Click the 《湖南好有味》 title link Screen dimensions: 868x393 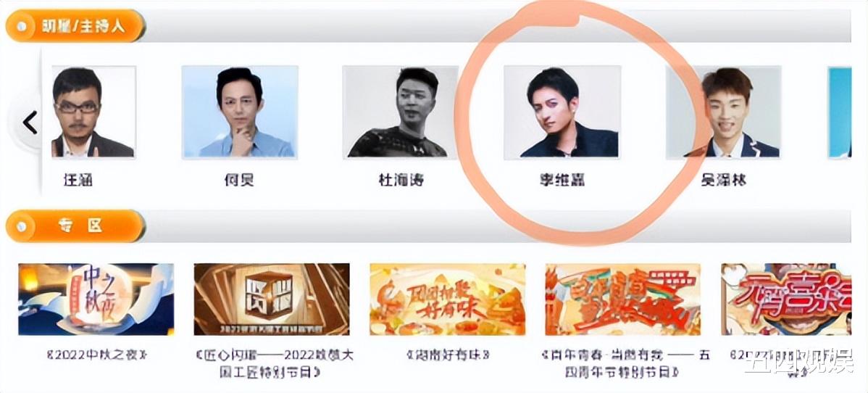pos(447,355)
